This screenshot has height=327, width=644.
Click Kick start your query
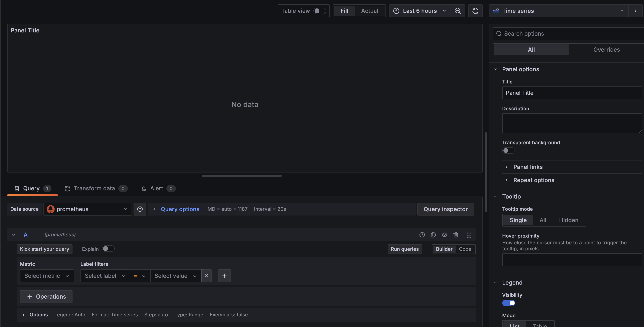(44, 249)
